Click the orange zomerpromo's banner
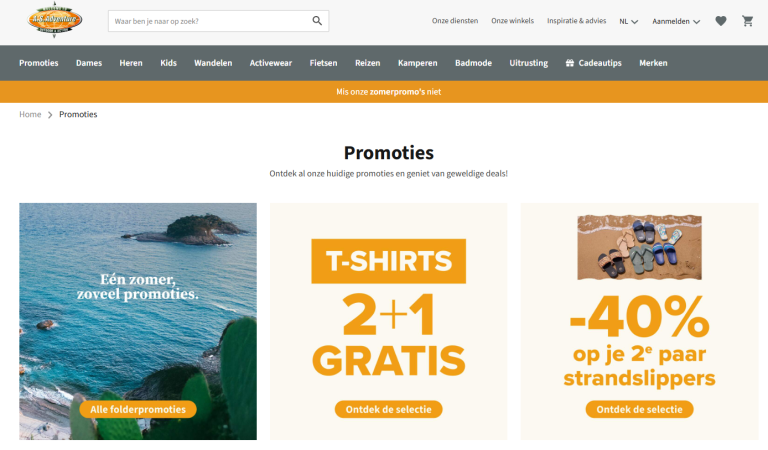 [x=384, y=92]
